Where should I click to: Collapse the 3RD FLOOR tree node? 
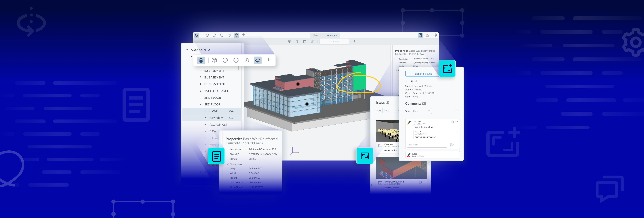[201, 104]
